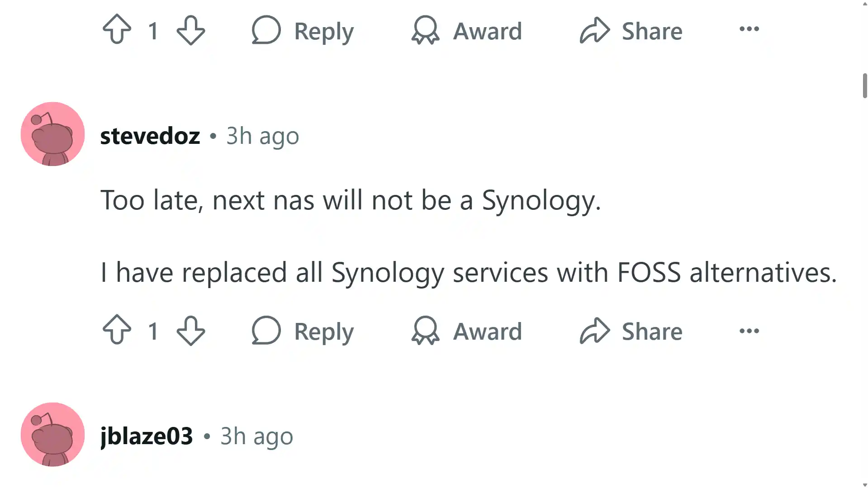Image resolution: width=868 pixels, height=488 pixels.
Task: Click jblaze03's avatar image
Action: (x=52, y=434)
